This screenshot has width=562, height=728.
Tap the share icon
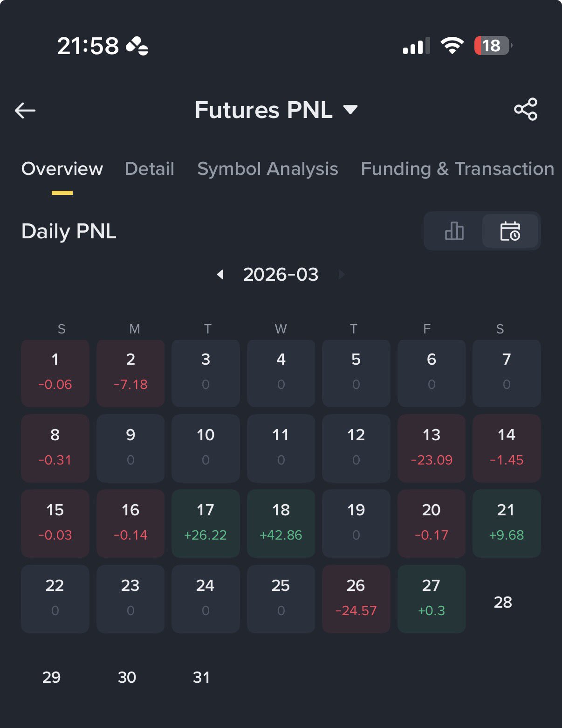click(x=526, y=110)
